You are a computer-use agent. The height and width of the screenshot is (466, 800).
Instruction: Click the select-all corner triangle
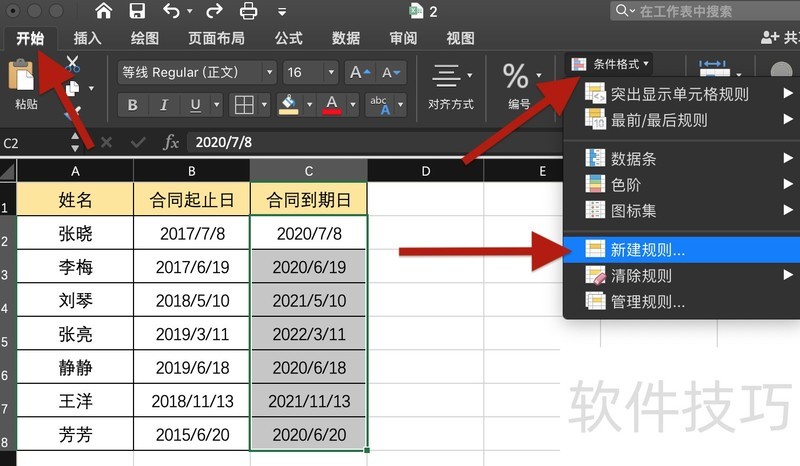(x=8, y=171)
